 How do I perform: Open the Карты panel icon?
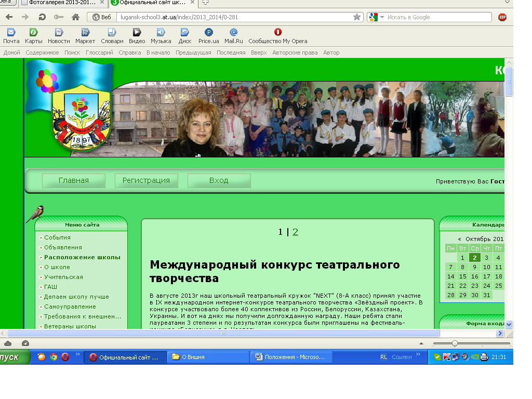[33, 35]
